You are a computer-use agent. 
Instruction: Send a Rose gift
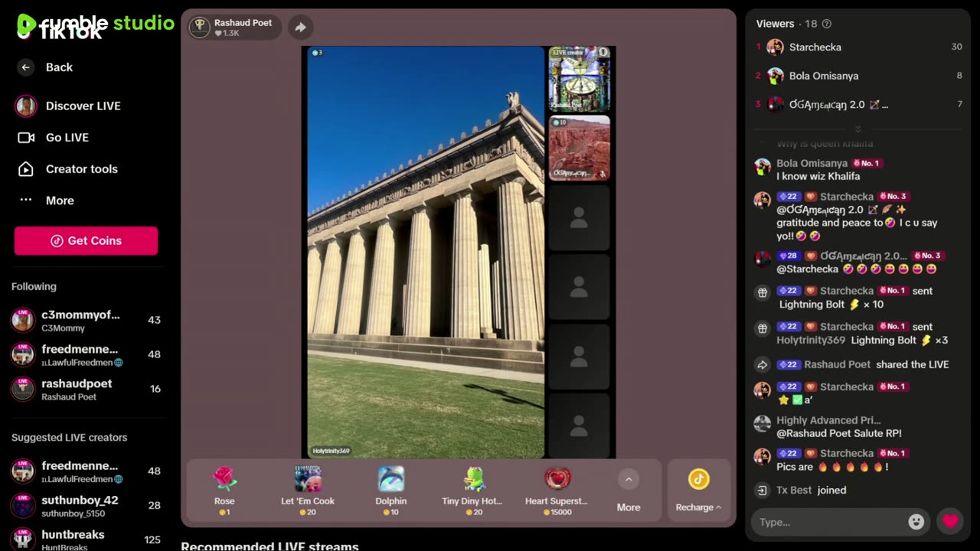pyautogui.click(x=224, y=490)
